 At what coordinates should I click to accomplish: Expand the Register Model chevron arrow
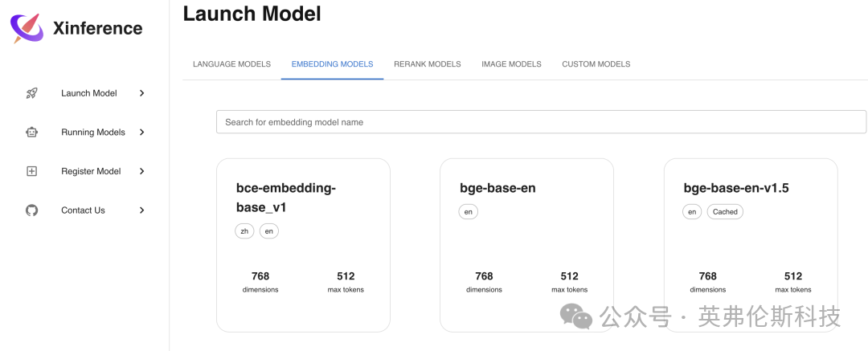pyautogui.click(x=141, y=171)
